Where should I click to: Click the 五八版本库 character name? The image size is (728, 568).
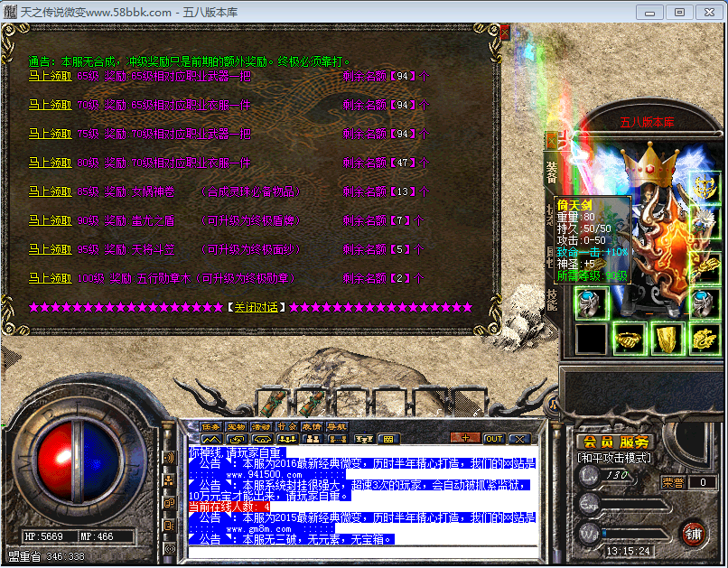pos(647,123)
